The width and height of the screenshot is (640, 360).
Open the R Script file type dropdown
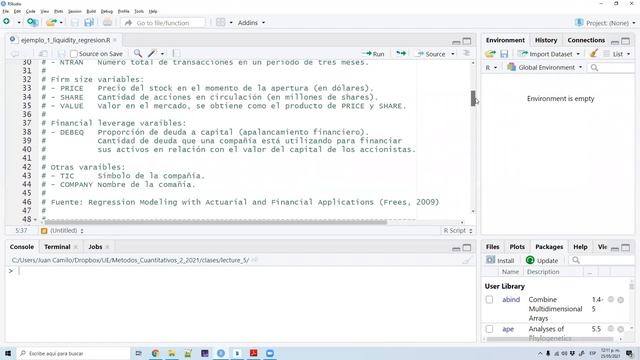(458, 231)
